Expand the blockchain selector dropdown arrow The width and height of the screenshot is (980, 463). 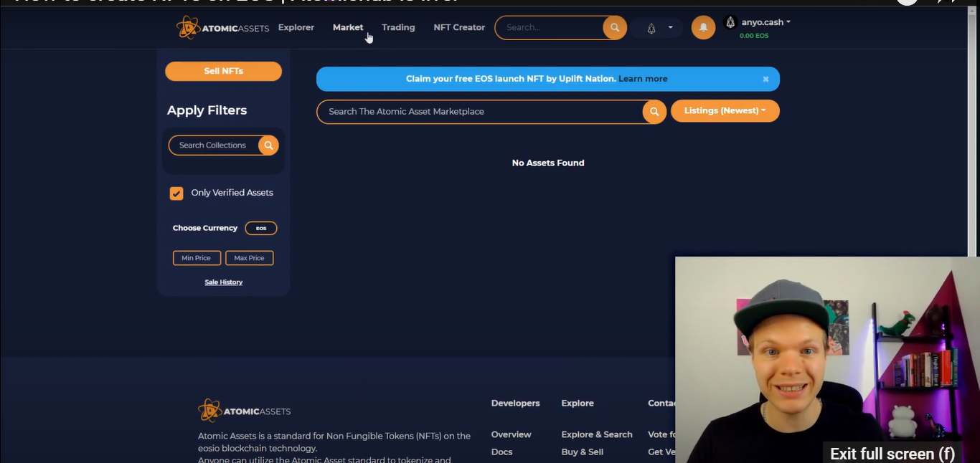tap(670, 28)
